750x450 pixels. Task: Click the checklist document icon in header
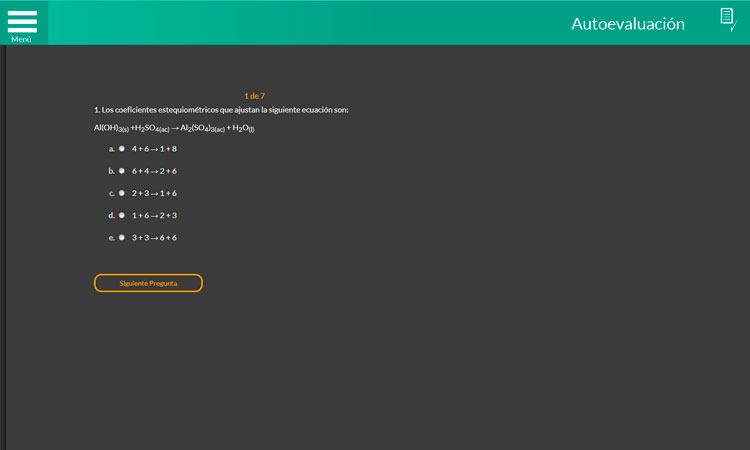[727, 18]
